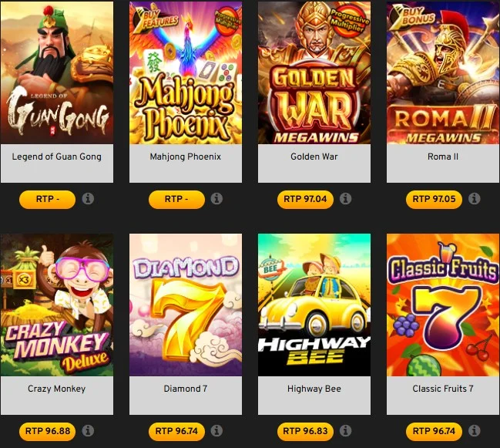Open Golden War Megawins game image

[x=314, y=72]
